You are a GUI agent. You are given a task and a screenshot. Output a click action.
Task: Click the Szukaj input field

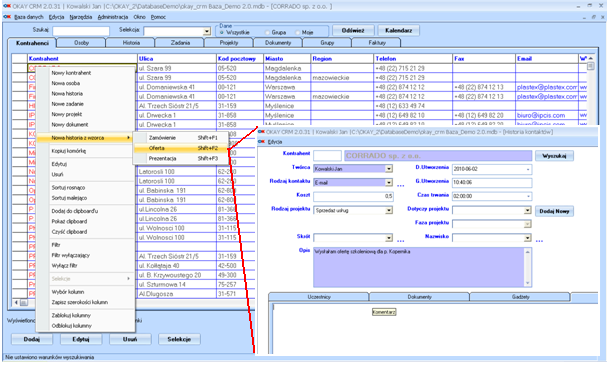pyautogui.click(x=81, y=31)
